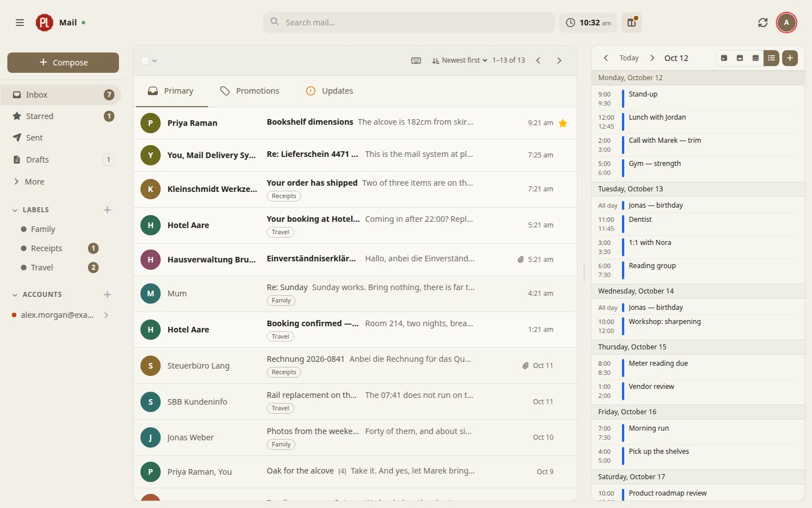Open the Newest first sort dropdown
812x508 pixels.
(460, 60)
